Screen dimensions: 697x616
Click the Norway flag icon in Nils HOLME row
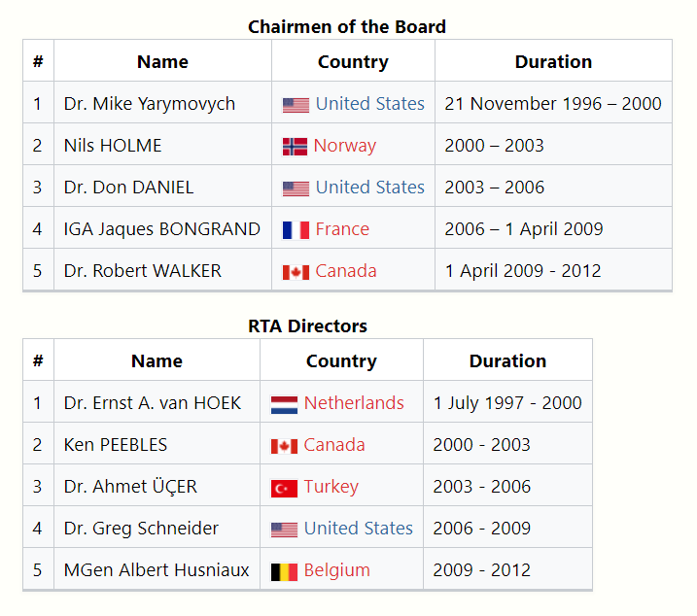(x=295, y=147)
